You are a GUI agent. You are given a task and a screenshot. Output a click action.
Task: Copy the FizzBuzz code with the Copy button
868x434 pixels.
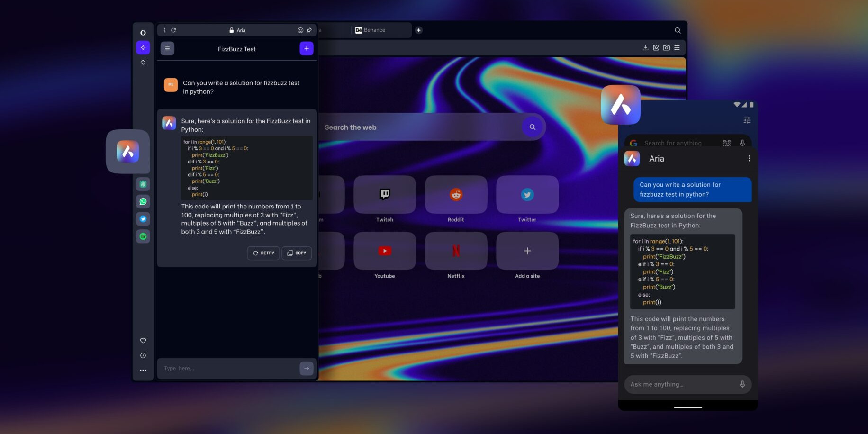(x=296, y=253)
